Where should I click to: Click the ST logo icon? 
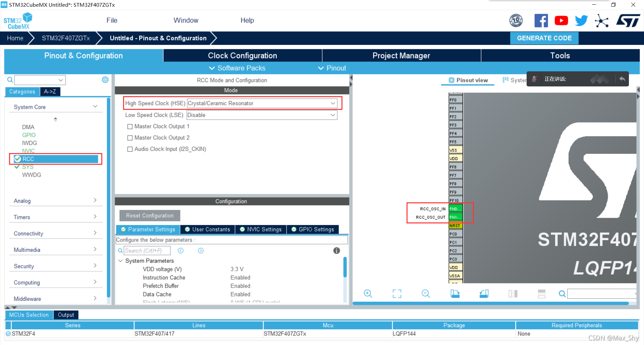click(x=628, y=21)
